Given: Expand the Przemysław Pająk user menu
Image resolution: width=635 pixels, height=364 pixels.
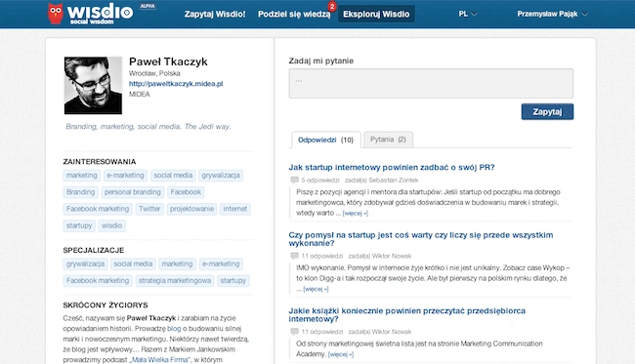Looking at the screenshot, I should 552,14.
